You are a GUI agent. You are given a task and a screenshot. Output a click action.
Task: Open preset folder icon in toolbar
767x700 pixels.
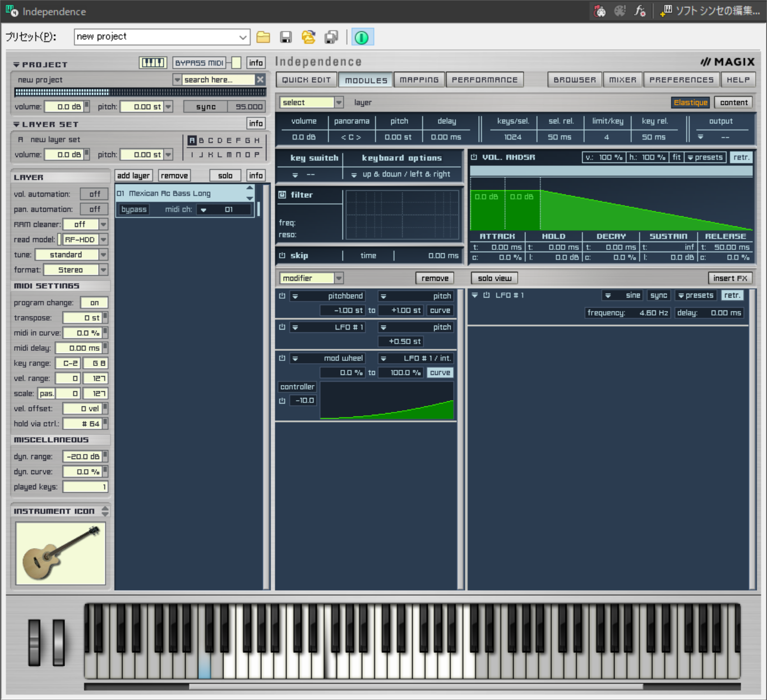(x=263, y=37)
